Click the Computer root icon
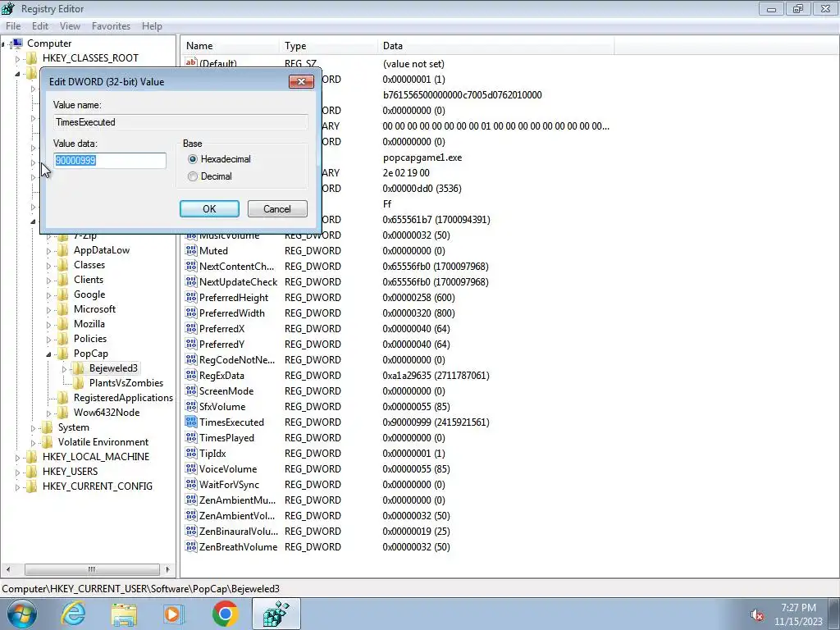This screenshot has width=840, height=630. point(16,43)
